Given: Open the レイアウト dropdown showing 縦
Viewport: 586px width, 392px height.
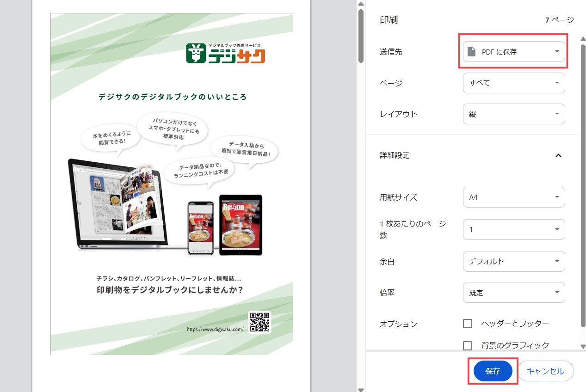Looking at the screenshot, I should (513, 114).
